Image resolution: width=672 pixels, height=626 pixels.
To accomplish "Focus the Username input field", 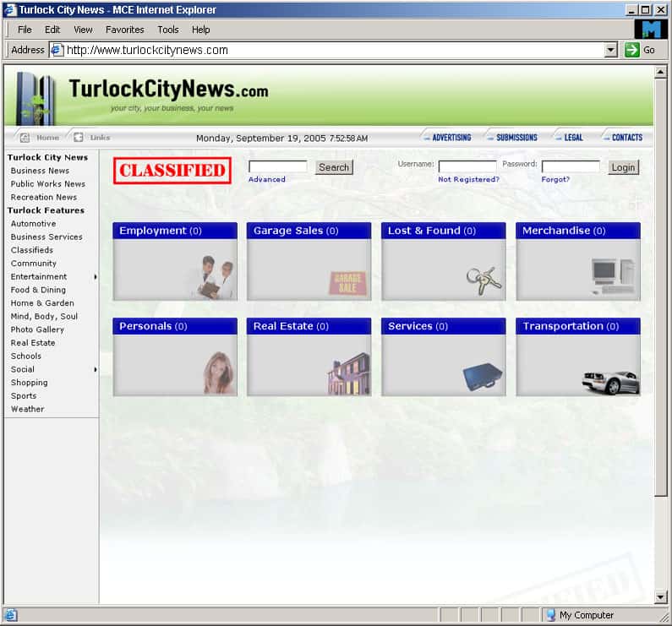I will [467, 166].
